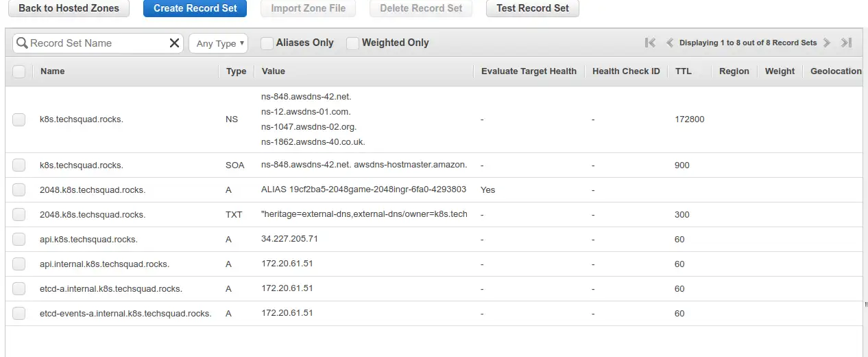Go to next page of record sets
This screenshot has width=868, height=357.
click(827, 43)
